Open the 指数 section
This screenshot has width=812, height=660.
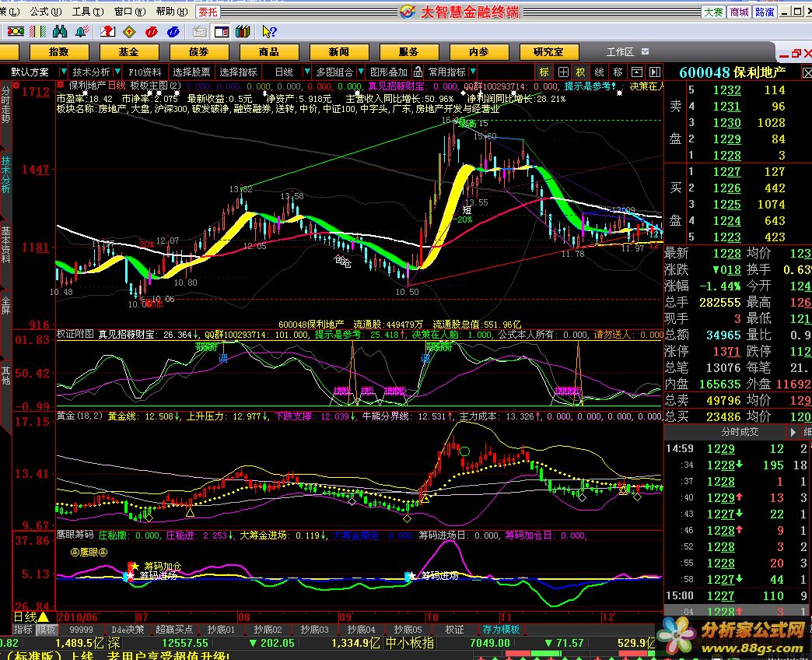click(x=59, y=52)
